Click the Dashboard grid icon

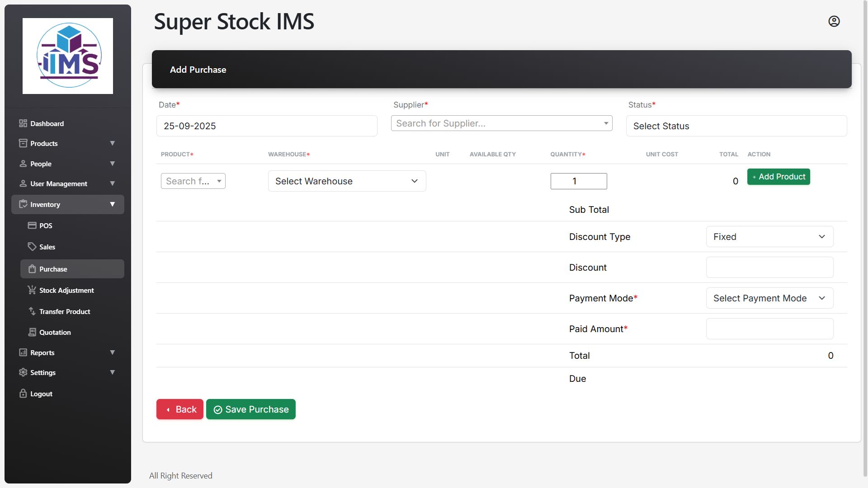coord(23,123)
